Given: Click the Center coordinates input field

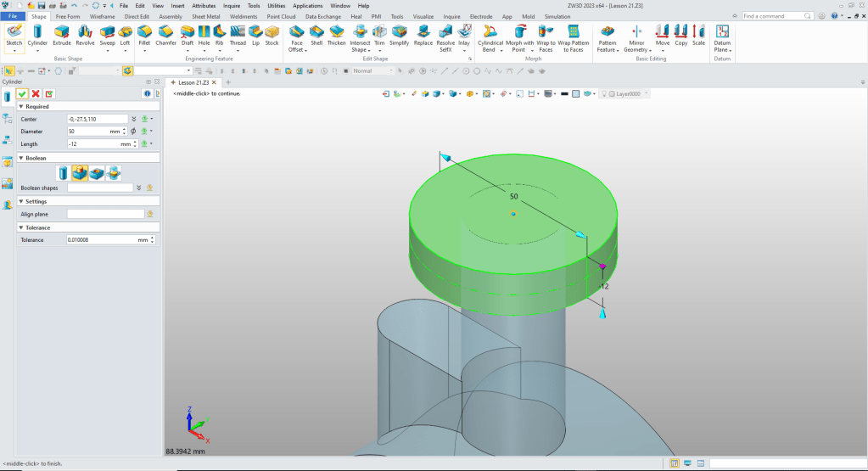Looking at the screenshot, I should coord(97,119).
